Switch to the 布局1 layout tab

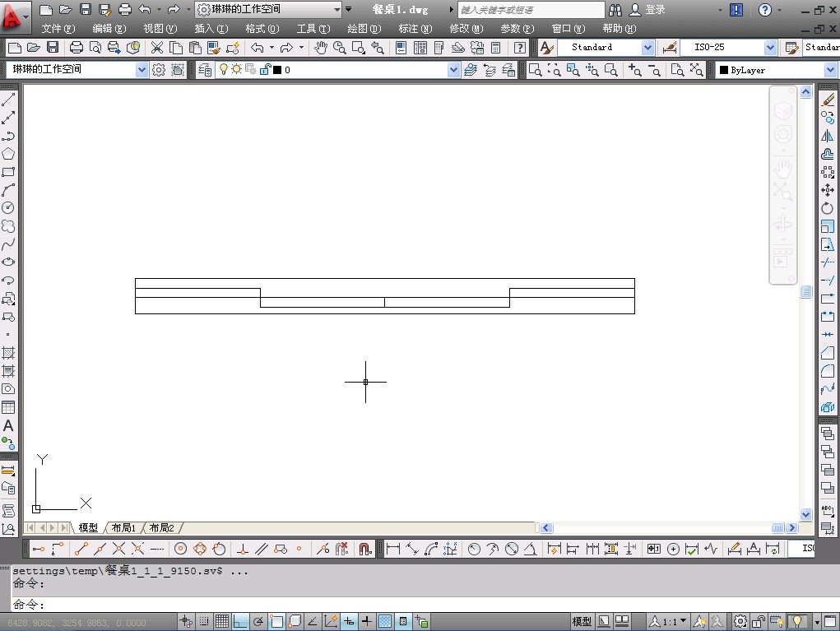tap(123, 528)
